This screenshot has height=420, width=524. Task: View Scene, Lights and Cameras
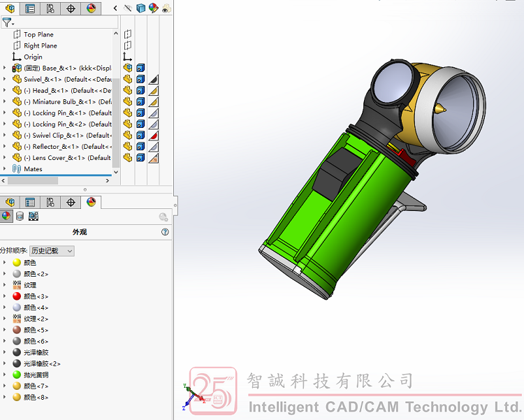(34, 217)
